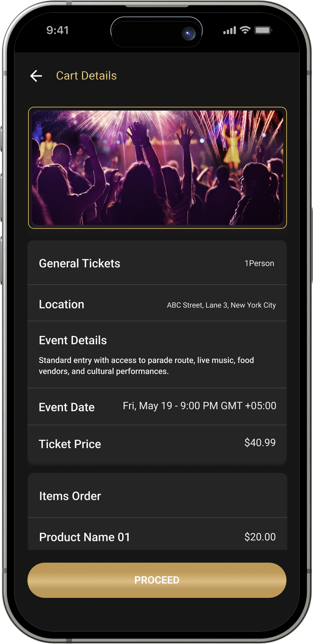313x644 pixels.
Task: Tap the back arrow icon
Action: tap(36, 76)
